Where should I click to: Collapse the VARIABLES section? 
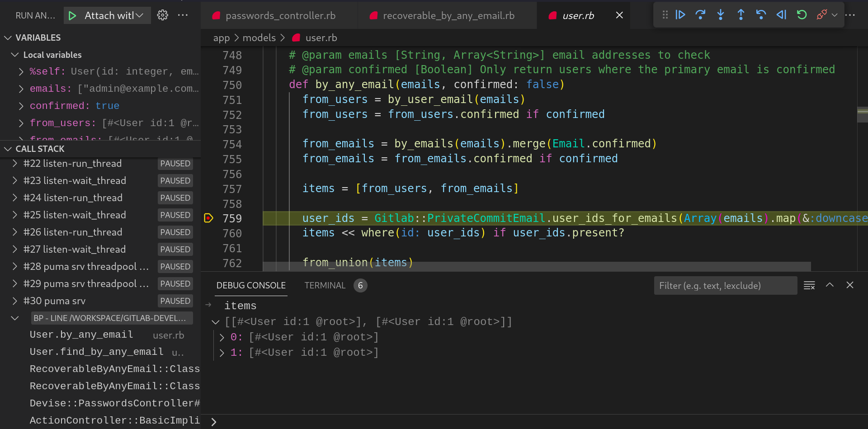point(8,38)
